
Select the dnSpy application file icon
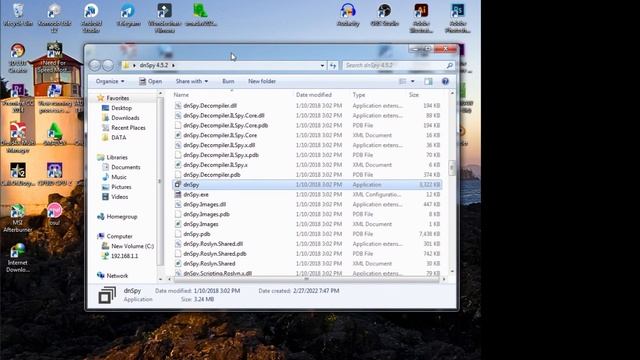[x=178, y=184]
